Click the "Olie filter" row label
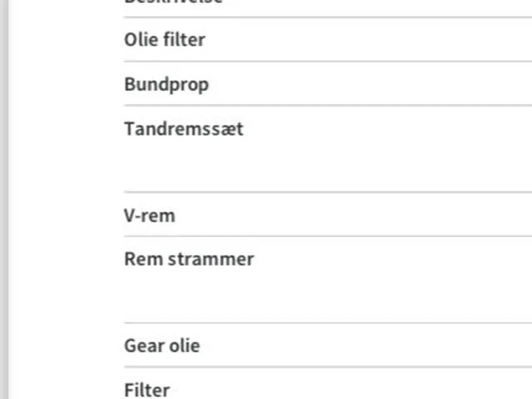 click(165, 40)
